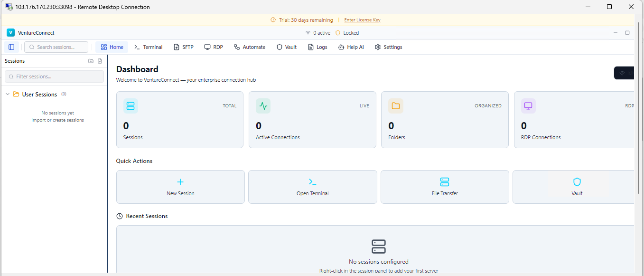Click the Enter License Key link

(362, 20)
